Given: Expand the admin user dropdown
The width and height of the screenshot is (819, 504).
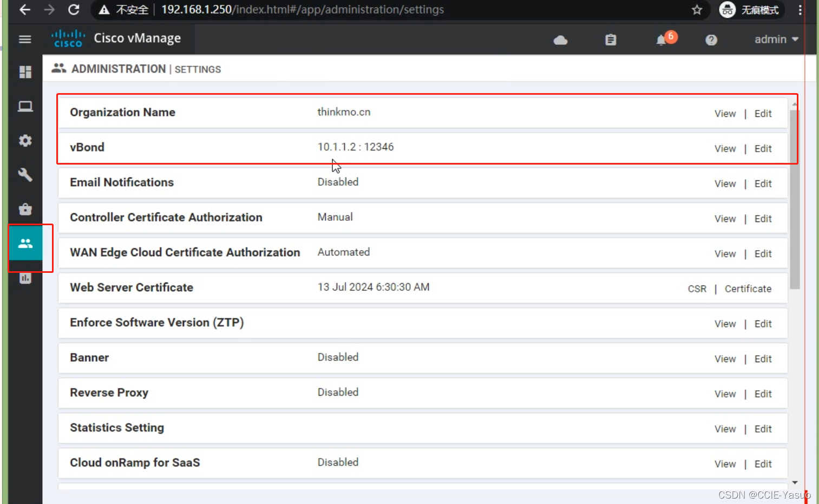Looking at the screenshot, I should point(777,40).
